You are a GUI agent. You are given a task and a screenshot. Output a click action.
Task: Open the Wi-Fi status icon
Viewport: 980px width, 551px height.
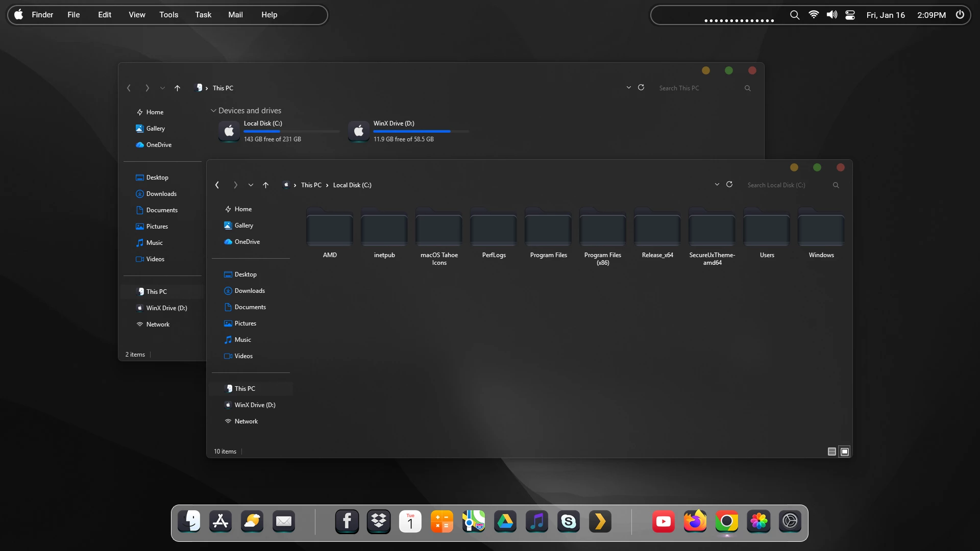click(814, 15)
